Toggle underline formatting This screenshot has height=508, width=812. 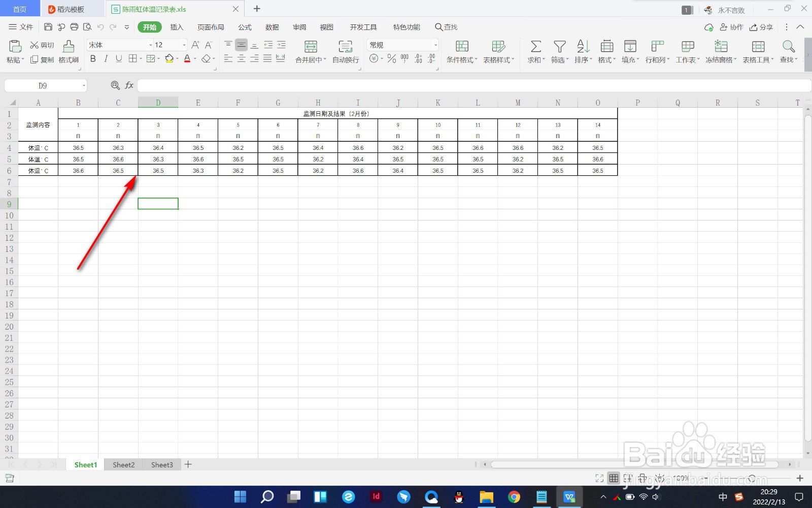[x=119, y=59]
